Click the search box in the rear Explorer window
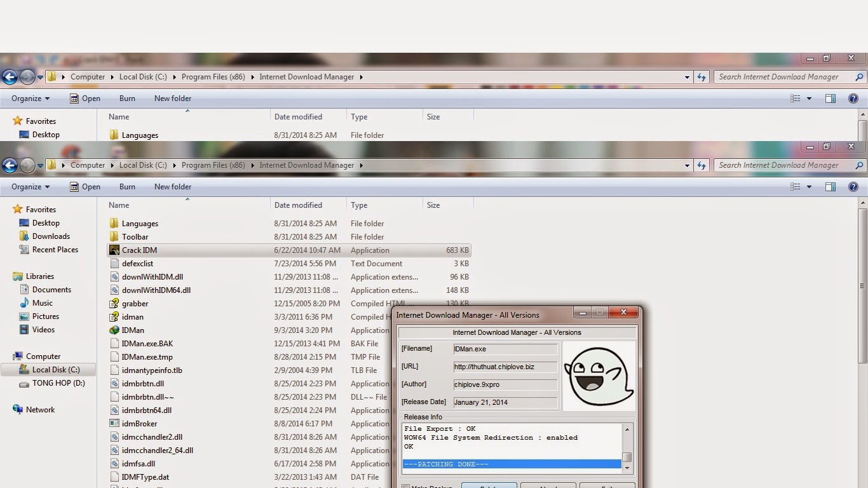This screenshot has height=488, width=868. [x=790, y=77]
